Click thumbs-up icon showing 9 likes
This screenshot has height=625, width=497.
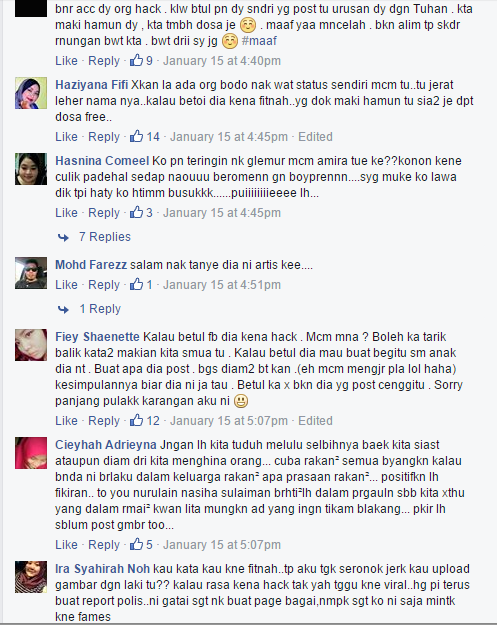[x=136, y=60]
